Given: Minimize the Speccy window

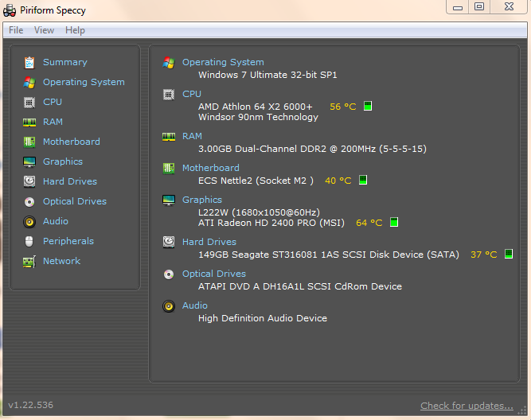Looking at the screenshot, I should point(458,7).
